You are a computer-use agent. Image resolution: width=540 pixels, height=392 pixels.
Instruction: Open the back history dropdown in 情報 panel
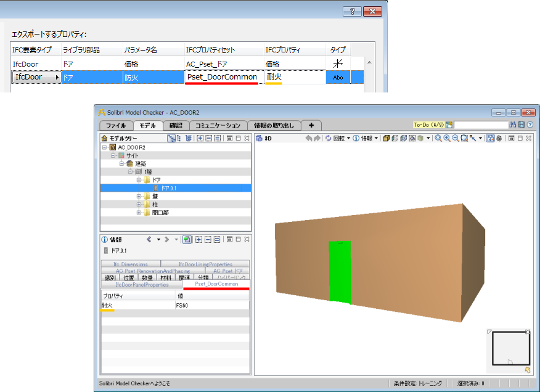[x=158, y=239]
